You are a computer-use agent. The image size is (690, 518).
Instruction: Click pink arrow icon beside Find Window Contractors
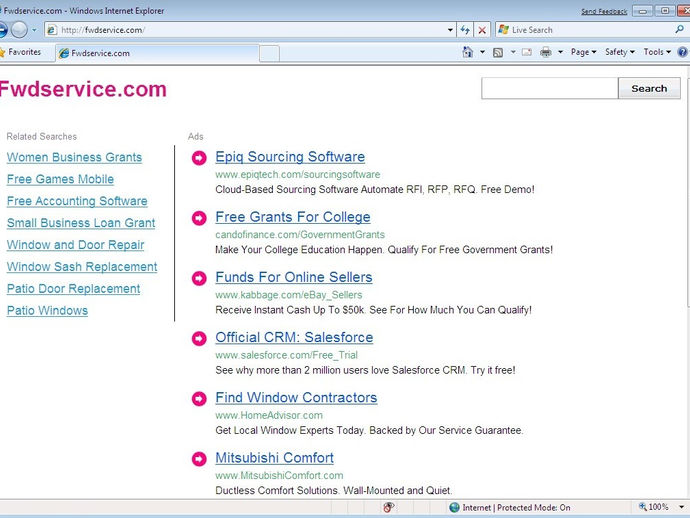pyautogui.click(x=199, y=399)
